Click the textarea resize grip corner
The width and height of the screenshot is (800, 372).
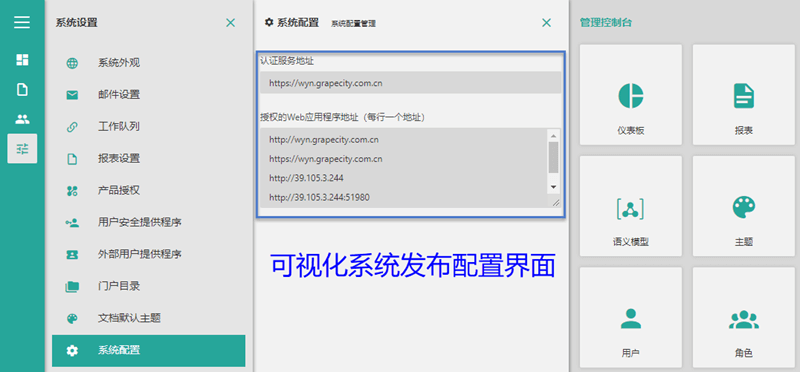pos(556,203)
